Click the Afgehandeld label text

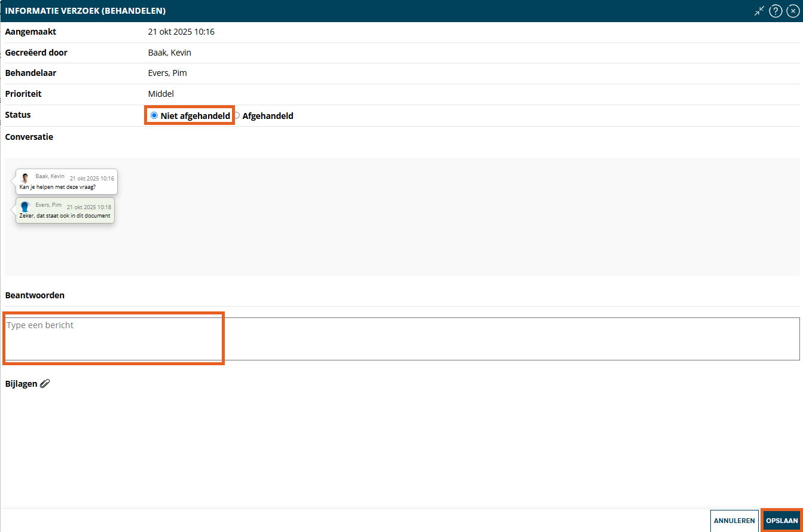(x=267, y=116)
